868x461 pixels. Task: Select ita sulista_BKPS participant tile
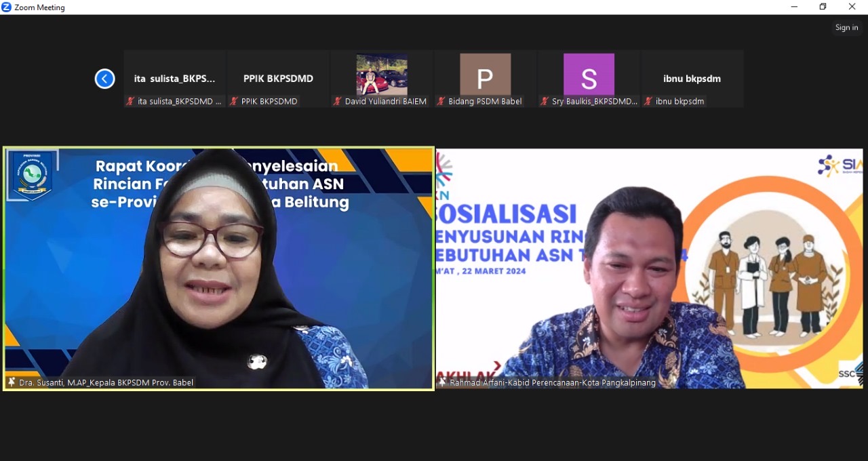tap(174, 78)
